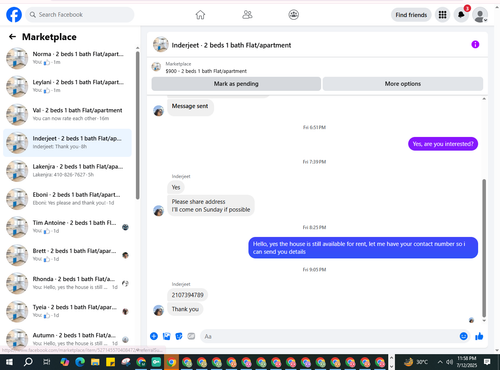The width and height of the screenshot is (500, 370).
Task: Click the chat scrollbar up arrow
Action: click(484, 99)
